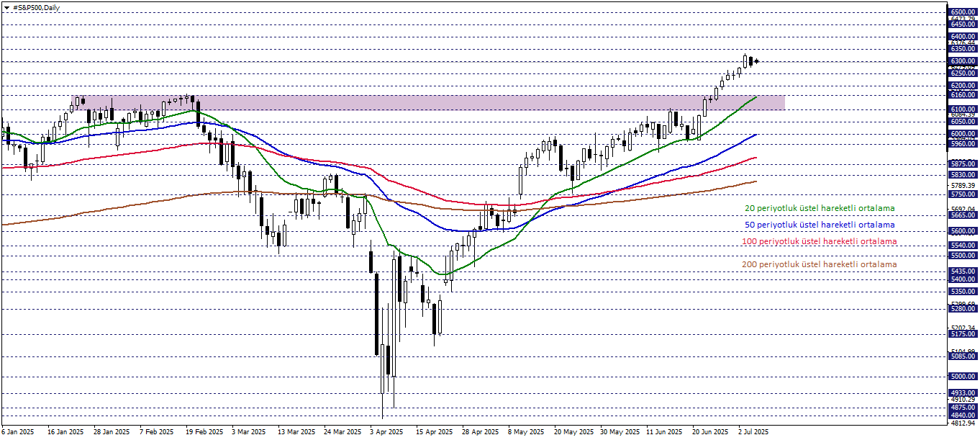Click the 15 Apr 2025 date label

coord(434,432)
